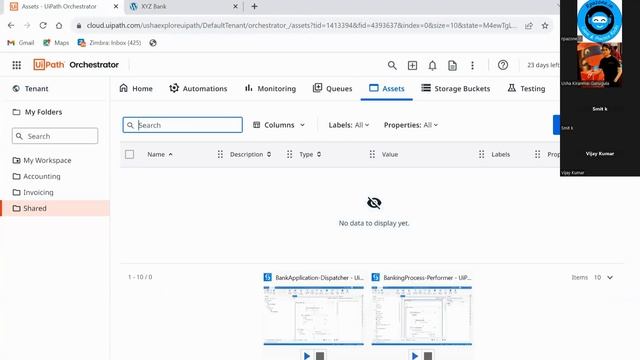The image size is (640, 360).
Task: Click the add new plus icon in header
Action: (412, 65)
